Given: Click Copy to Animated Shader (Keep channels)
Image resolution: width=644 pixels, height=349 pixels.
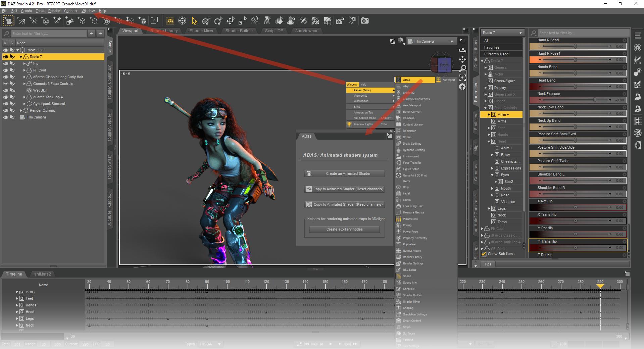Looking at the screenshot, I should click(344, 204).
